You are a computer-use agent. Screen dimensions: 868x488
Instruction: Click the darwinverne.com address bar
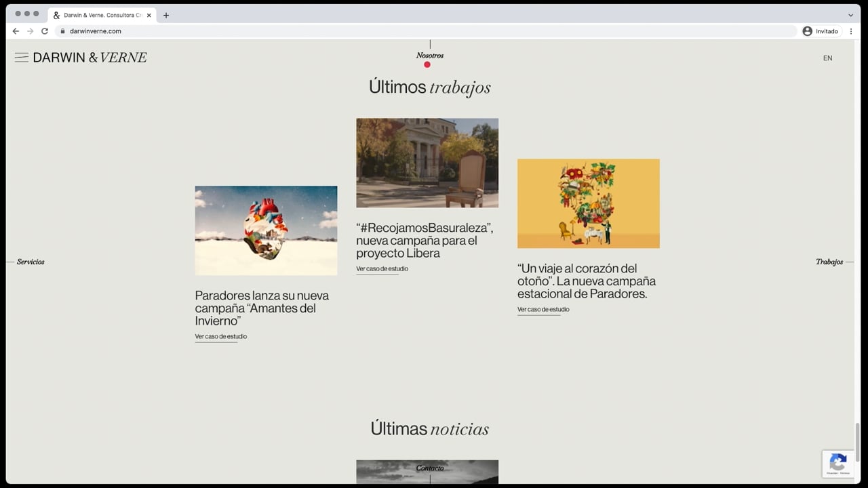pos(426,31)
